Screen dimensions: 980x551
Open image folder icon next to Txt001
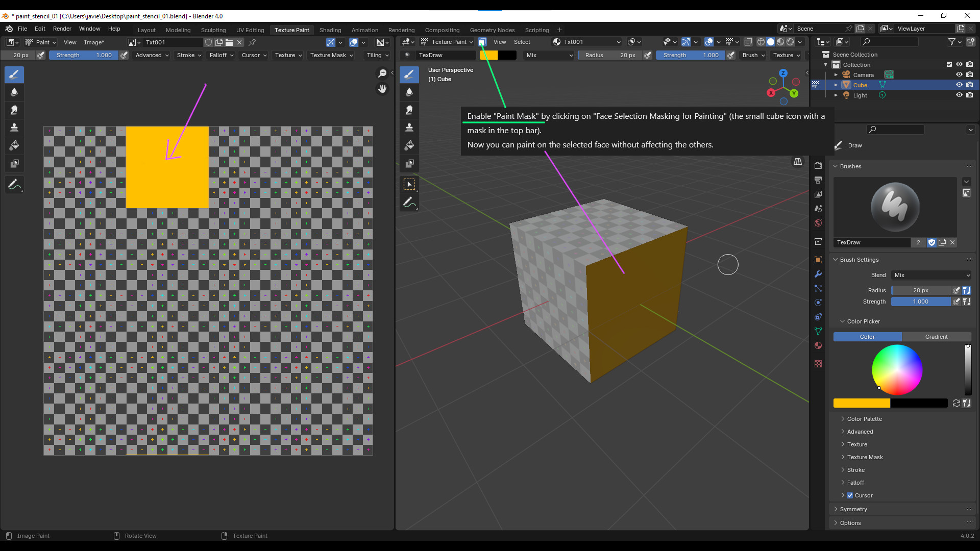pyautogui.click(x=229, y=42)
